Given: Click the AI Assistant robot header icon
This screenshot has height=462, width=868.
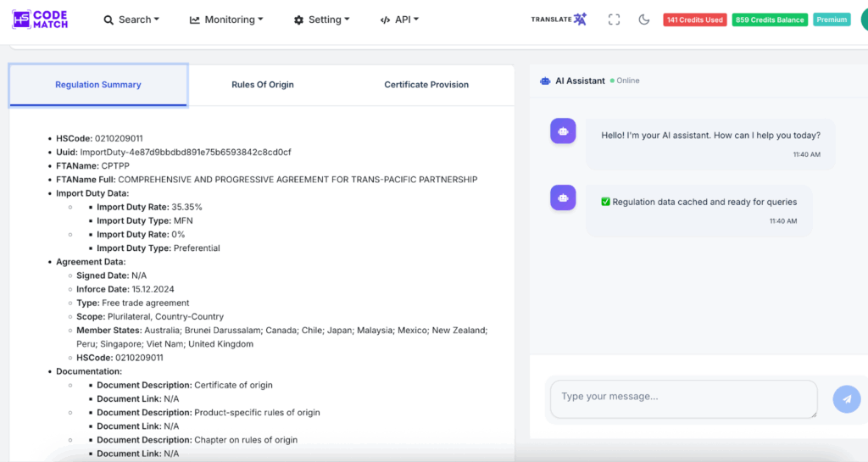Looking at the screenshot, I should pyautogui.click(x=545, y=81).
